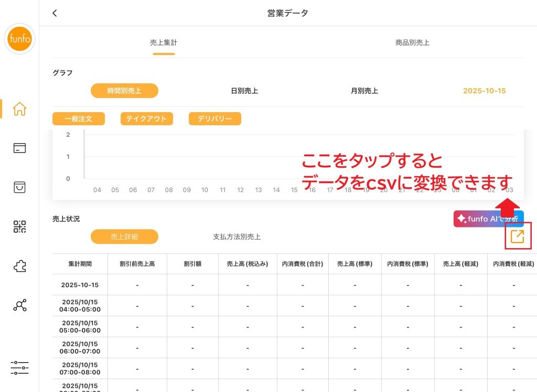Select the 支払方法別売上 view
This screenshot has height=392, width=537.
(237, 237)
